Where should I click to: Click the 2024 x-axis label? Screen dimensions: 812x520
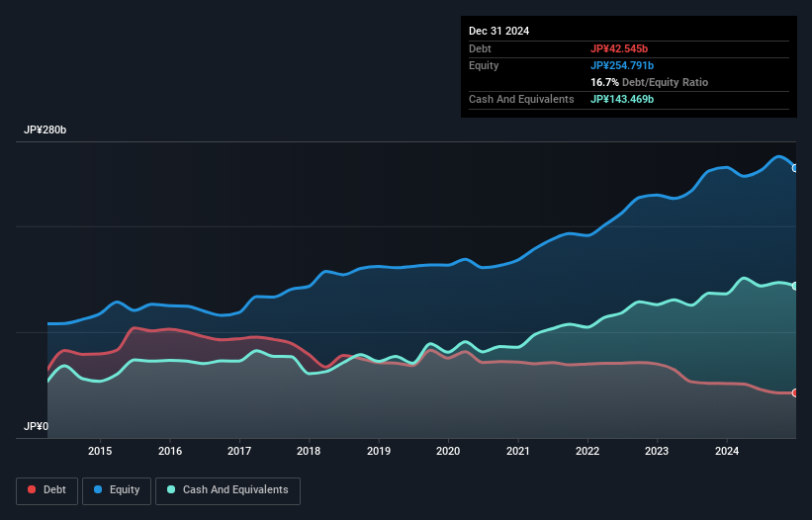point(727,451)
